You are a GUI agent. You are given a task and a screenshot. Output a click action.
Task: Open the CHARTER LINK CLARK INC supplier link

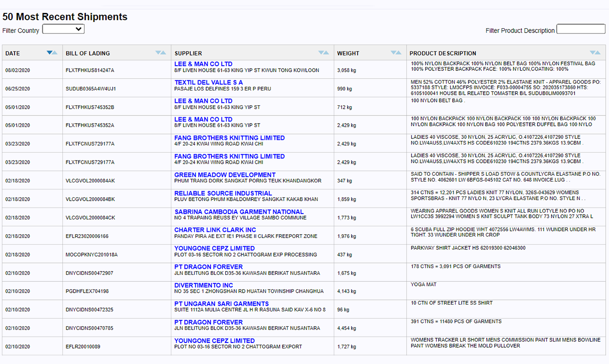point(215,230)
